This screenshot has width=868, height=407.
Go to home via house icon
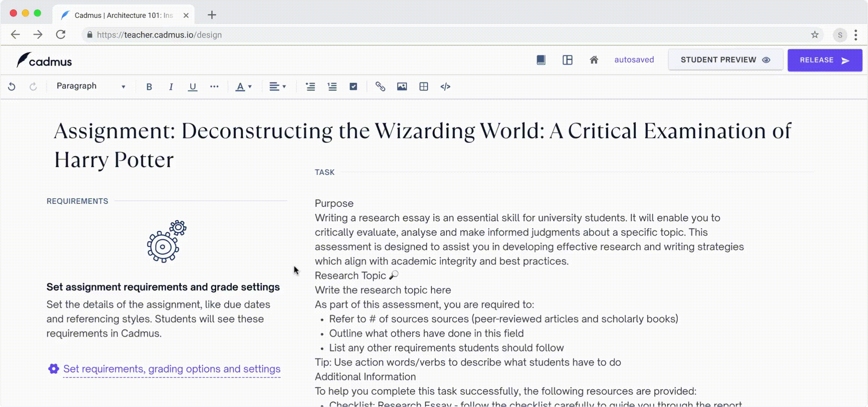[x=594, y=60]
